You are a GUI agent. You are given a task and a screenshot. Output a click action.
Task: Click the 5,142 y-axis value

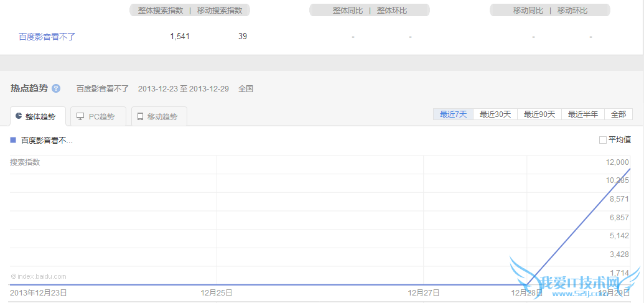tap(619, 236)
